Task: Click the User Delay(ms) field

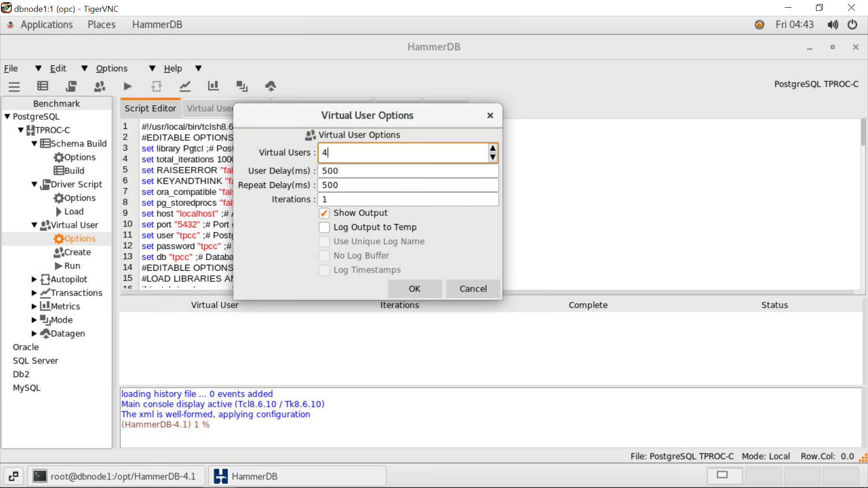Action: coord(408,171)
